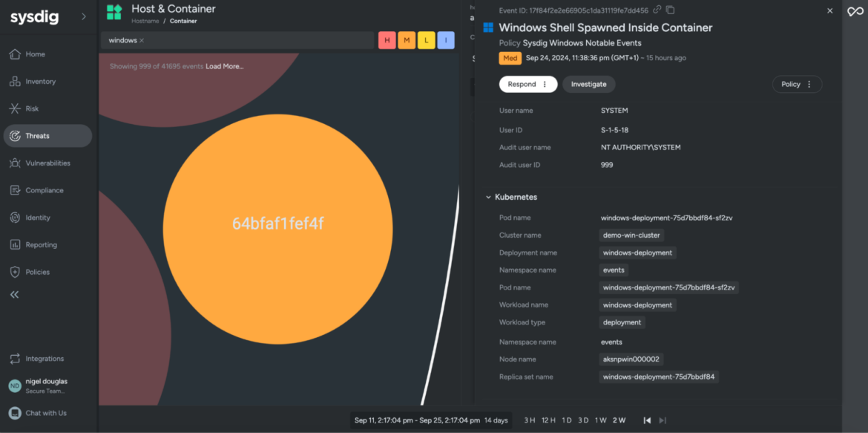Click the Workload name windows-deployment tag
Viewport: 868px width, 433px height.
tap(638, 305)
